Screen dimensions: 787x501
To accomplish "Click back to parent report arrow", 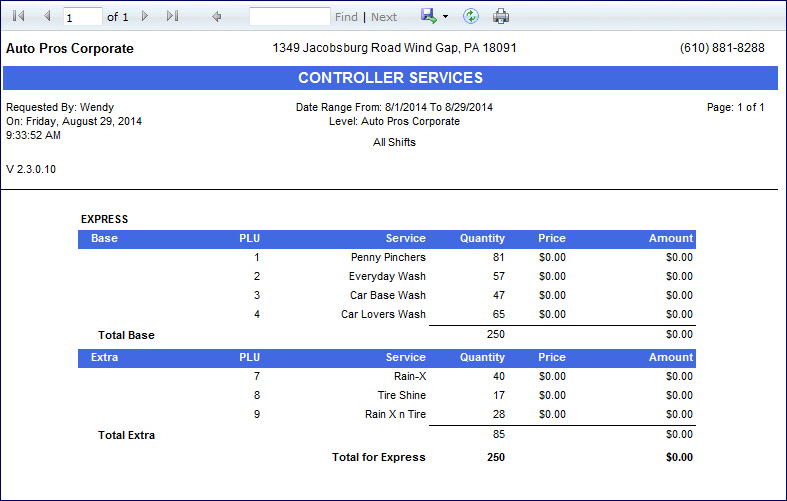I will (217, 17).
